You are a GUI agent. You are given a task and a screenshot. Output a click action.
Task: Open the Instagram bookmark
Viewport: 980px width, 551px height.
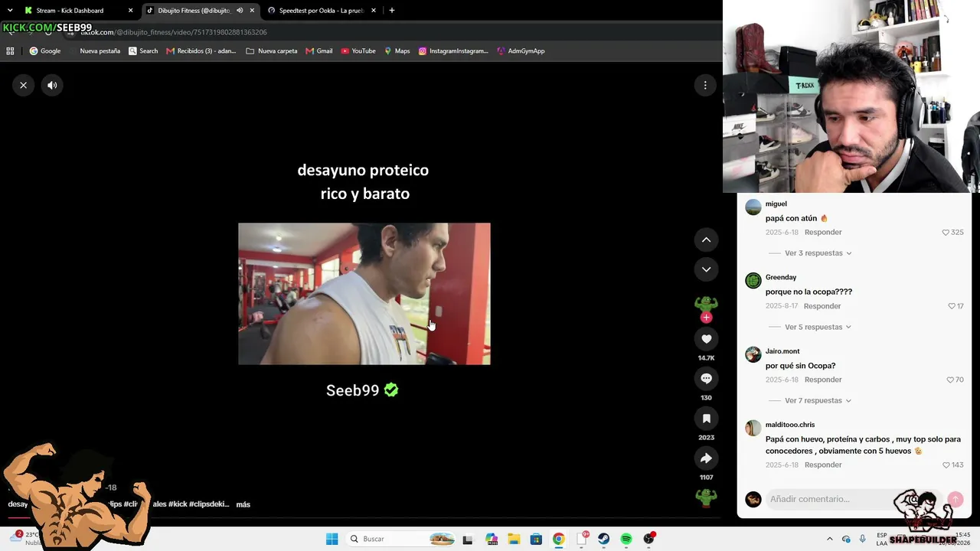click(x=453, y=51)
